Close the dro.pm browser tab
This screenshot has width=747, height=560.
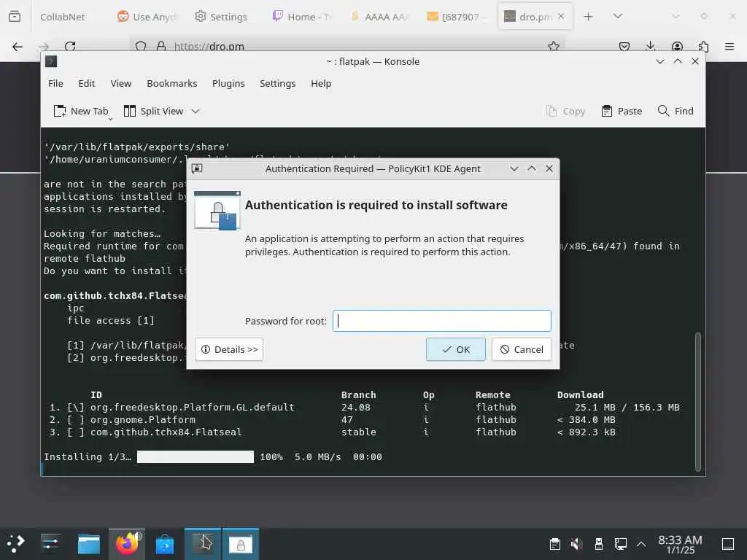[561, 16]
